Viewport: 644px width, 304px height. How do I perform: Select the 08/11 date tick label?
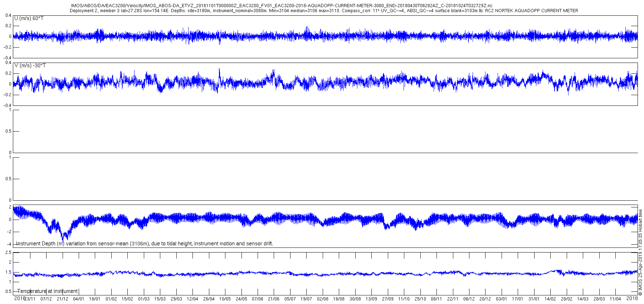pyautogui.click(x=436, y=299)
